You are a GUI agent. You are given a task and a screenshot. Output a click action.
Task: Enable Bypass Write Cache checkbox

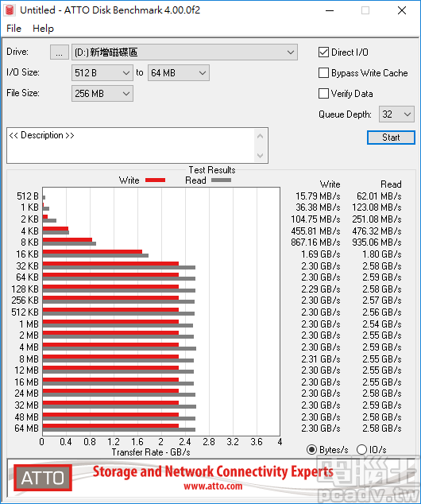(323, 72)
